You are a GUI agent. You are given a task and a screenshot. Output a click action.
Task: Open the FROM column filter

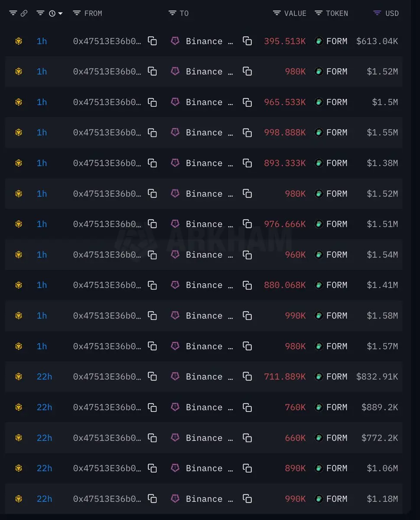(77, 13)
